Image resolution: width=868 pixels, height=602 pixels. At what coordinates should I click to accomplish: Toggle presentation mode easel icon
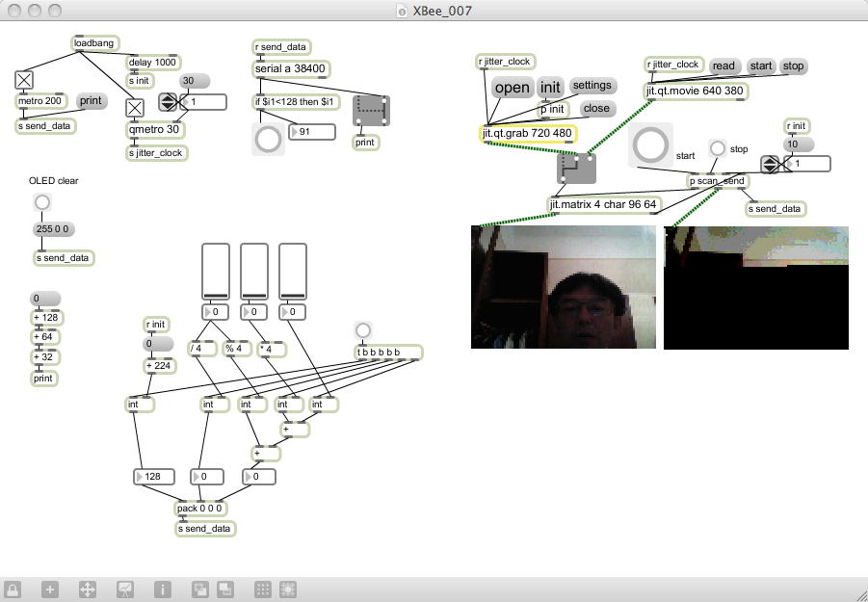(x=125, y=589)
